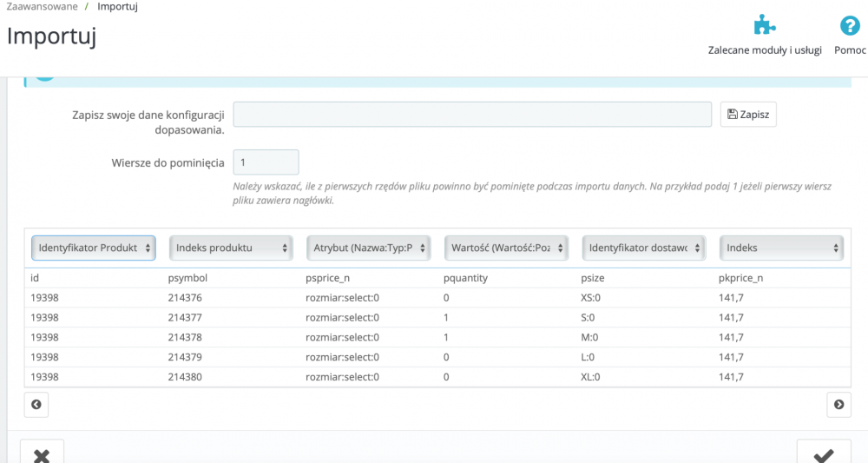Image resolution: width=868 pixels, height=463 pixels.
Task: Open the Identyfikator dostawcy column dropdown
Action: tap(644, 248)
